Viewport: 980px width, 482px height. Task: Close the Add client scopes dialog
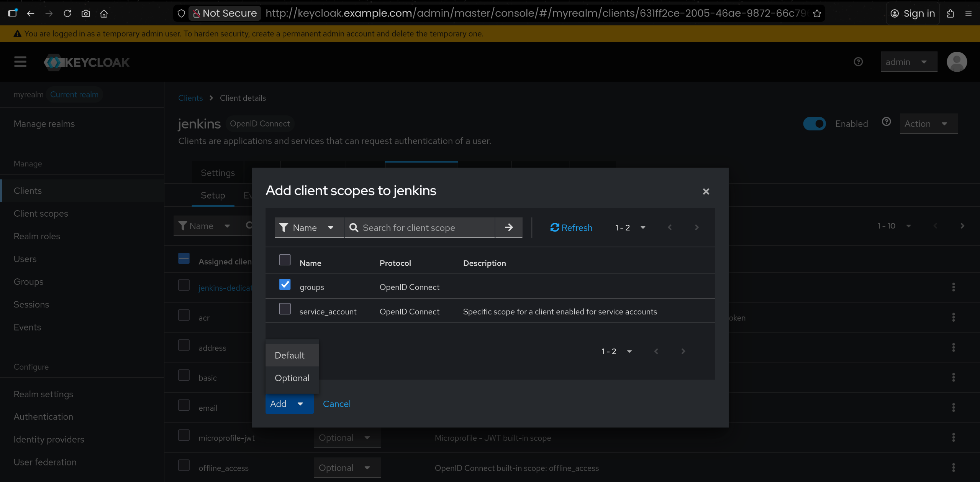click(706, 191)
